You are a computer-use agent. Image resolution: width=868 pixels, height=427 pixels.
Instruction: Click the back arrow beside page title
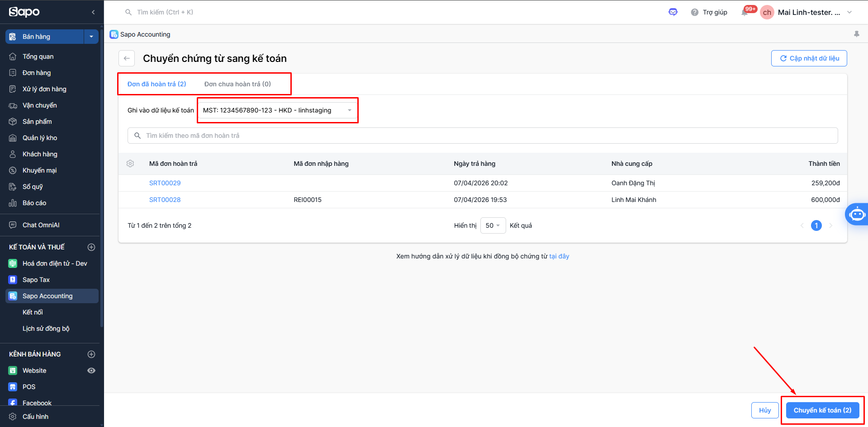tap(127, 58)
